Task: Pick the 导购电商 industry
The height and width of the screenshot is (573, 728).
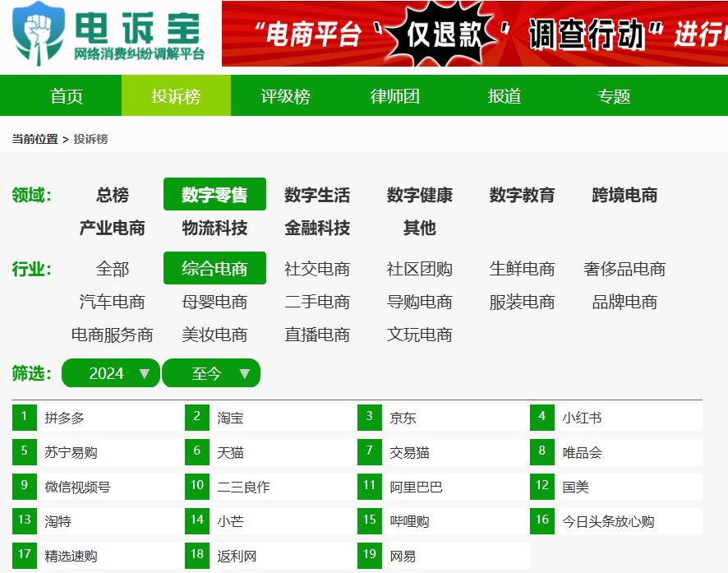Action: click(420, 302)
